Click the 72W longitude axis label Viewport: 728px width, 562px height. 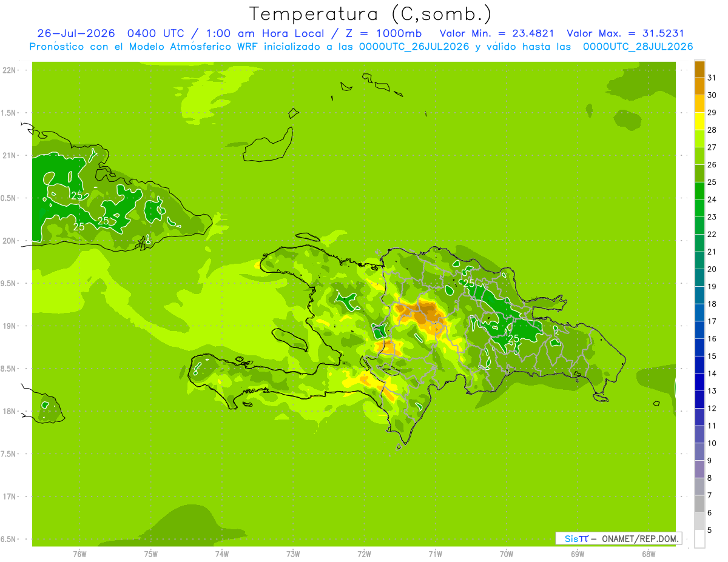364,554
